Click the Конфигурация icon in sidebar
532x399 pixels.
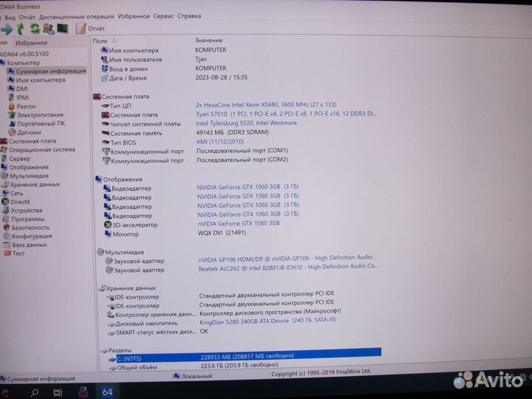(x=7, y=236)
